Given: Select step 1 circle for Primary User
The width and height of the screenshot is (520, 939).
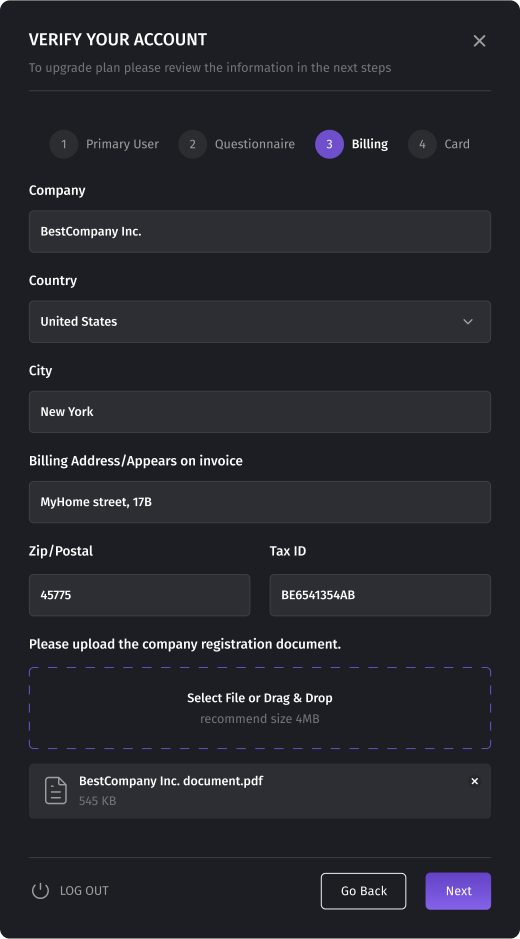Looking at the screenshot, I should [x=64, y=144].
